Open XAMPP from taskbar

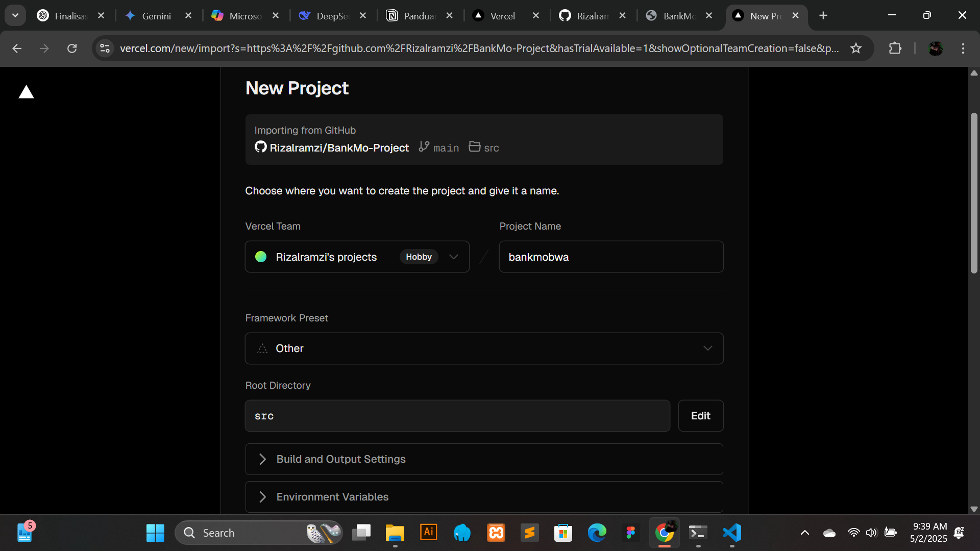tap(496, 533)
